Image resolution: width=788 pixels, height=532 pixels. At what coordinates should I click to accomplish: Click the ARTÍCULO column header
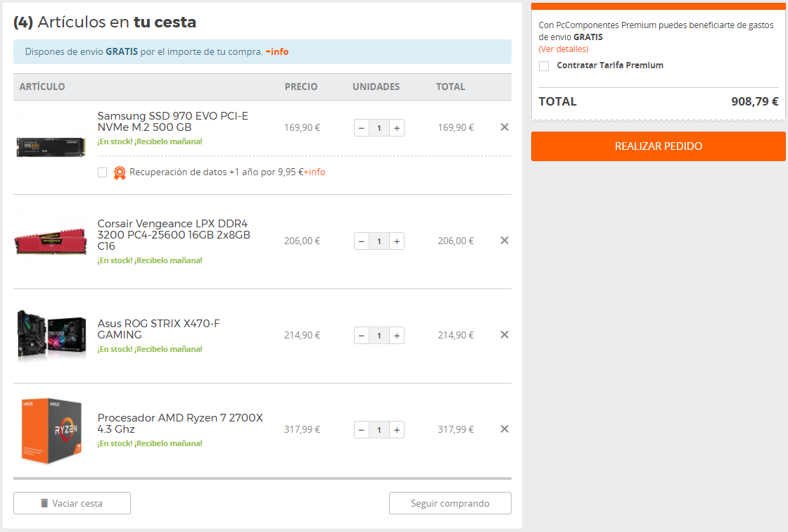42,87
